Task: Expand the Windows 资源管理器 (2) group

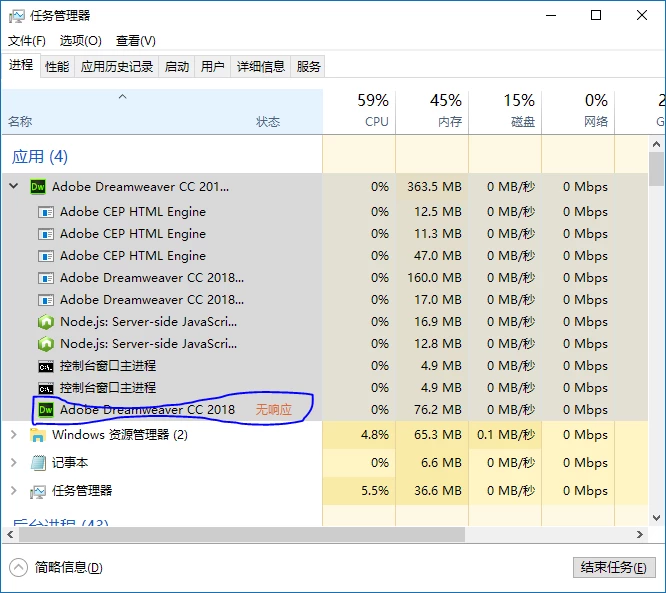Action: click(14, 435)
